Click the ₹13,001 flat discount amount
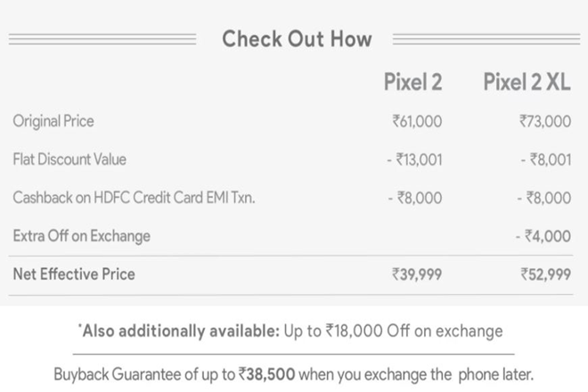 tap(413, 160)
